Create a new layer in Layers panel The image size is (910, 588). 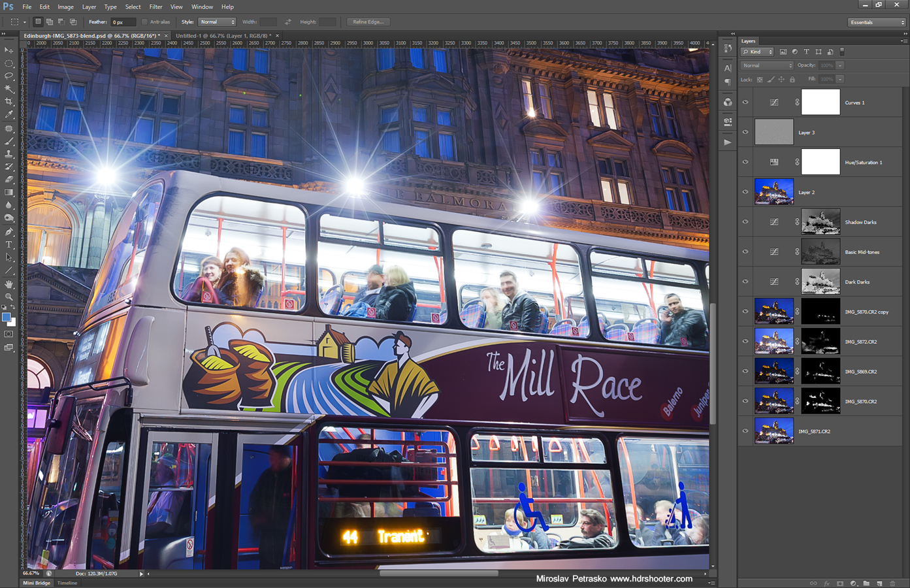[879, 583]
